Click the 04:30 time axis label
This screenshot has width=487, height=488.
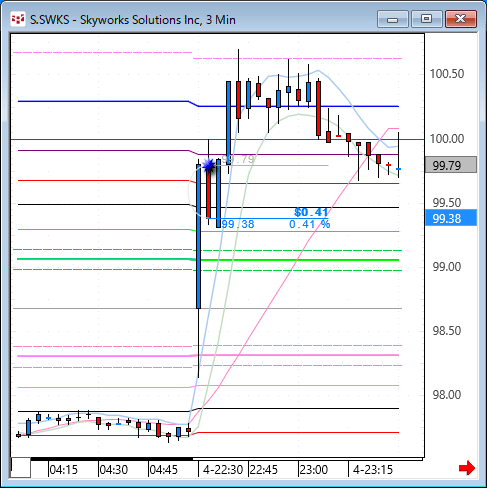(114, 470)
